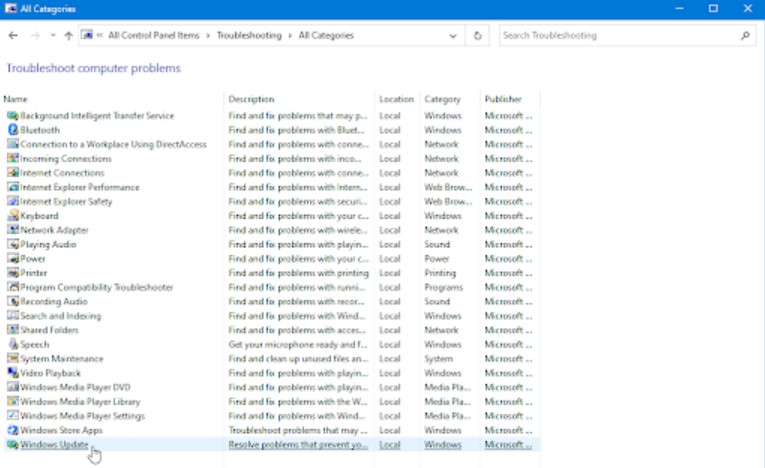Click the Incoming Connections icon

(13, 159)
